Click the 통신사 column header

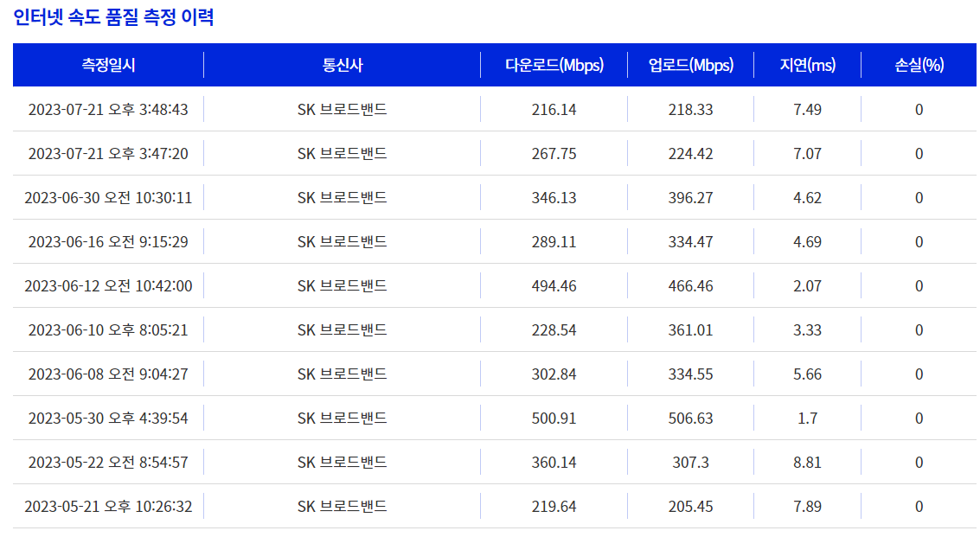pyautogui.click(x=342, y=65)
